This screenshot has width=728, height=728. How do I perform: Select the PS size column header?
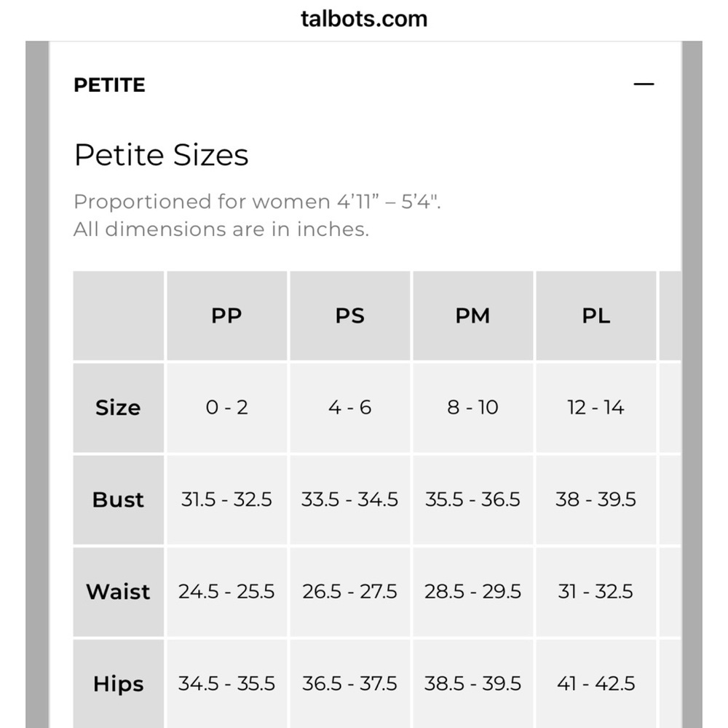point(349,316)
